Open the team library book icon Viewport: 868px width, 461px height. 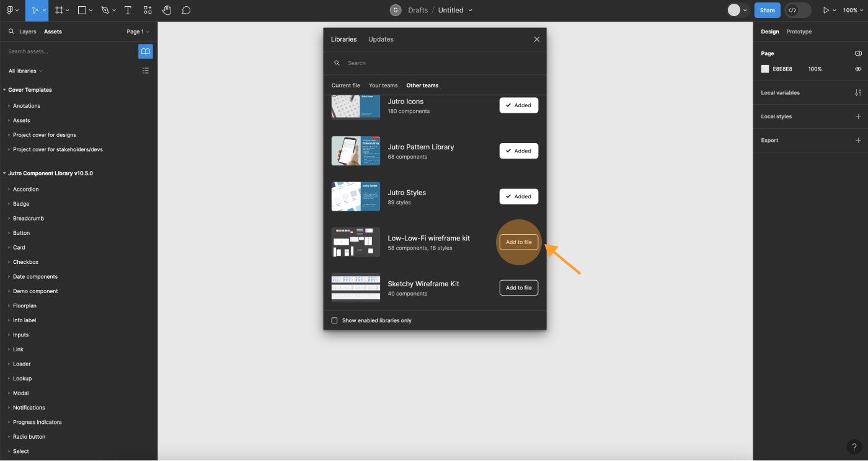(x=145, y=51)
